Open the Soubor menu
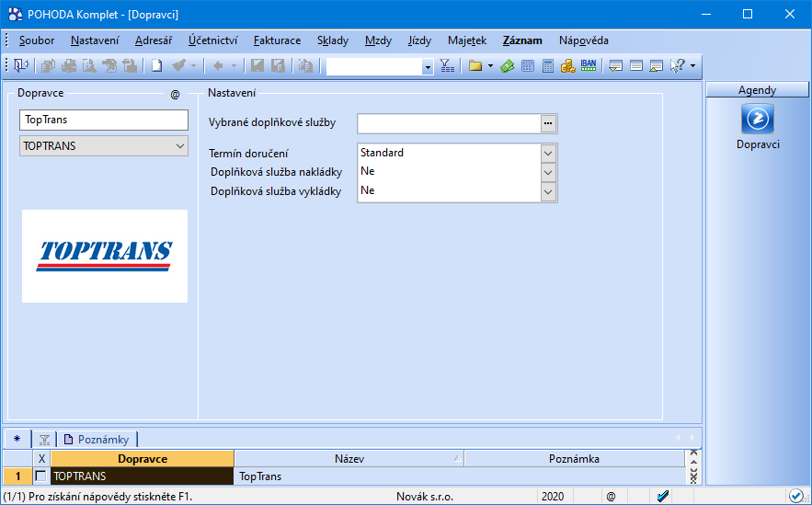The height and width of the screenshot is (505, 812). 37,40
